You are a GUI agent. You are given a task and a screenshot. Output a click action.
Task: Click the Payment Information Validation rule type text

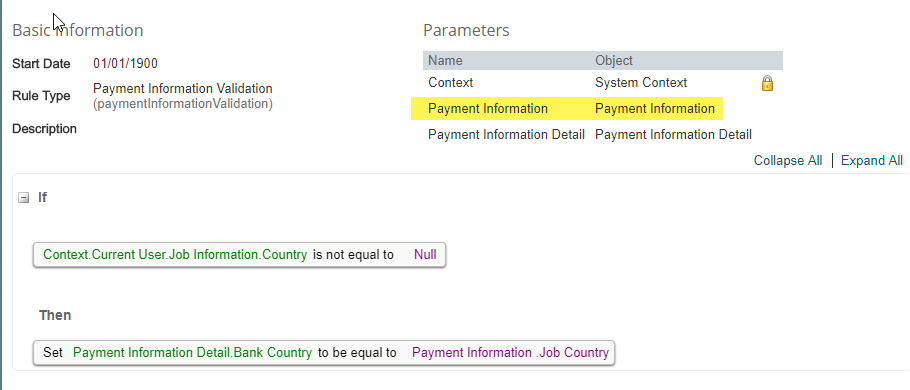tap(183, 89)
